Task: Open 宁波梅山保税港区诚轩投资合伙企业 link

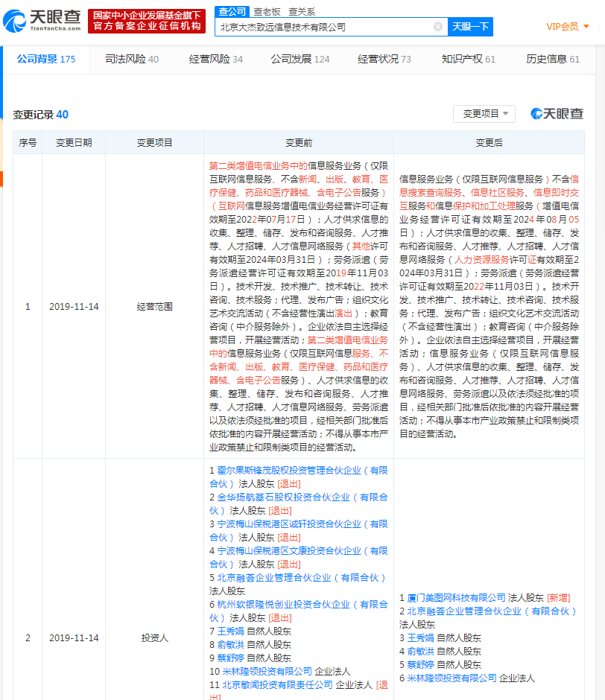Action: pyautogui.click(x=299, y=530)
